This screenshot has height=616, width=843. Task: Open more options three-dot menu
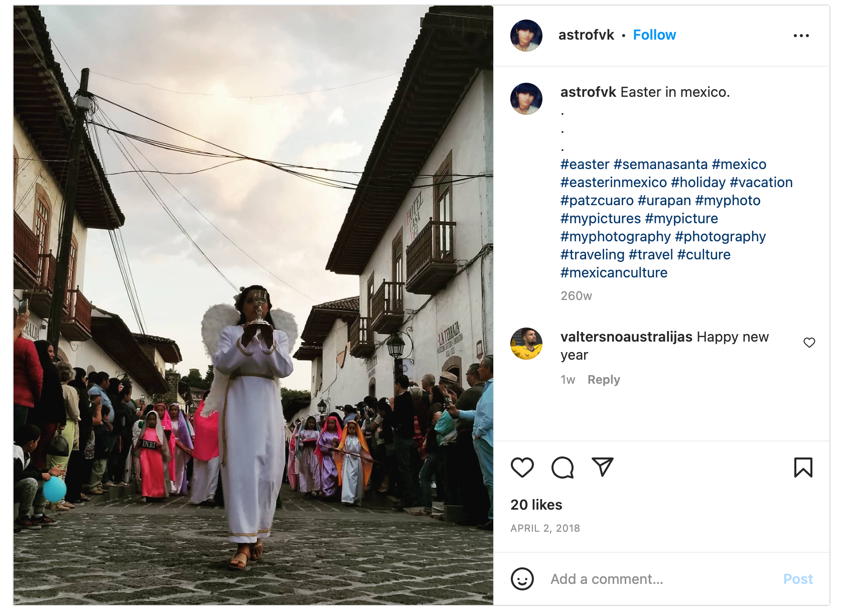pyautogui.click(x=801, y=36)
